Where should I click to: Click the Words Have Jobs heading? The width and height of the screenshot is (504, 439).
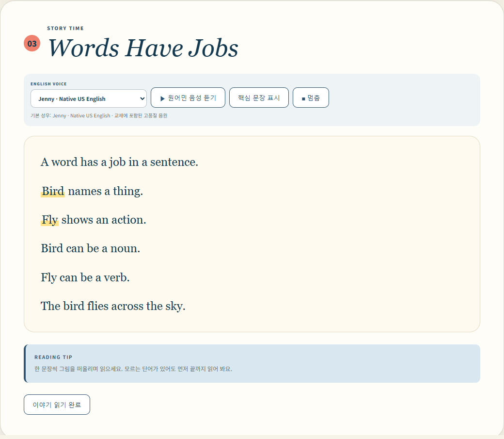click(x=143, y=48)
